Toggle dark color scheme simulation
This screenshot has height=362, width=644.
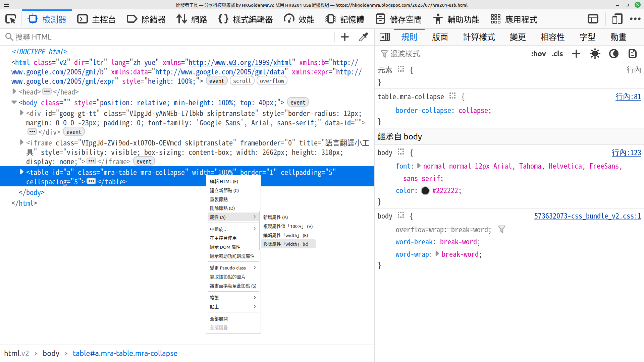(x=614, y=54)
